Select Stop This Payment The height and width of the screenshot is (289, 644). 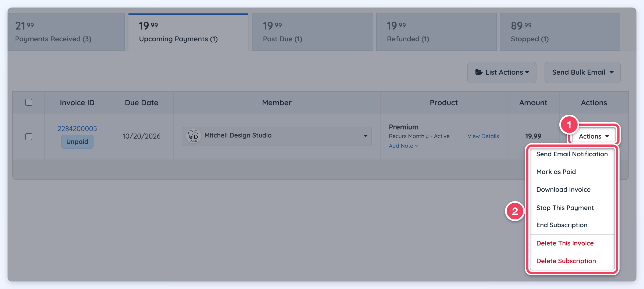point(572,208)
